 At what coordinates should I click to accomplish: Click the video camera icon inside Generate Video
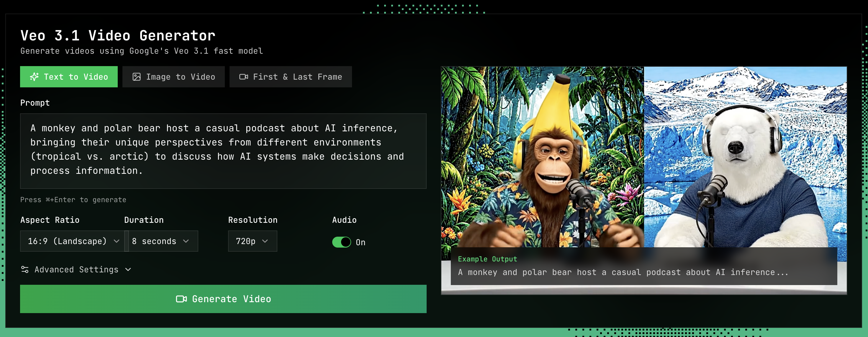coord(182,299)
